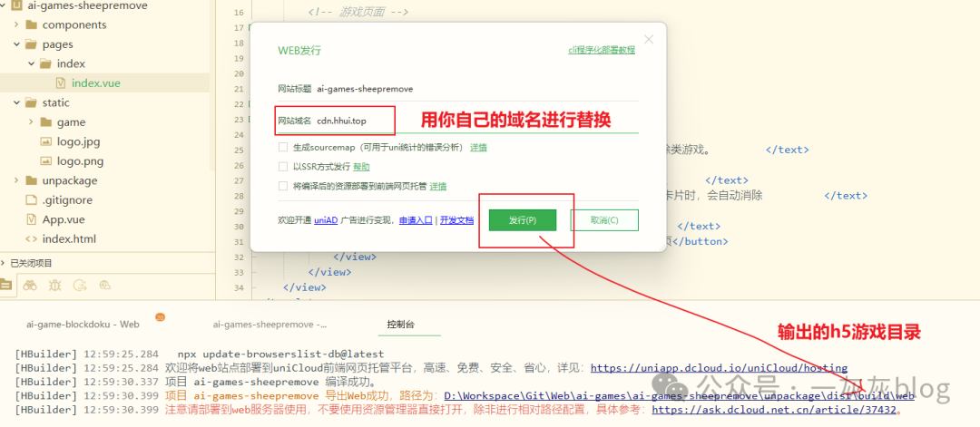Open 详情 link beside 前端网页托管 option
The width and height of the screenshot is (980, 427).
pos(438,186)
